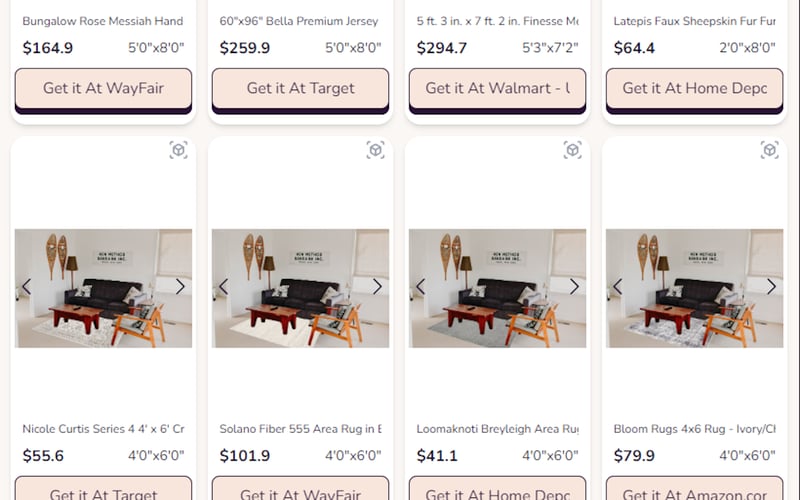Screen dimensions: 800x500
Task: Click Get it At Walmart for Finesse rug
Action: point(497,88)
